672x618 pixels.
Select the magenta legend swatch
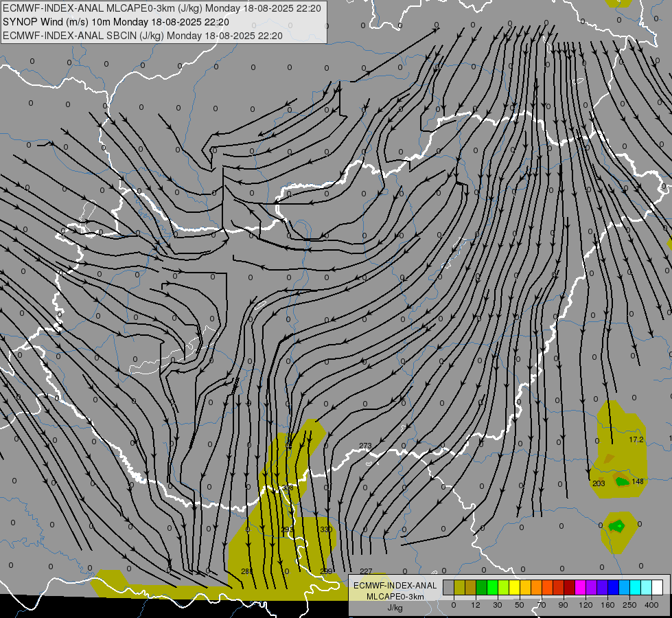pos(581,587)
